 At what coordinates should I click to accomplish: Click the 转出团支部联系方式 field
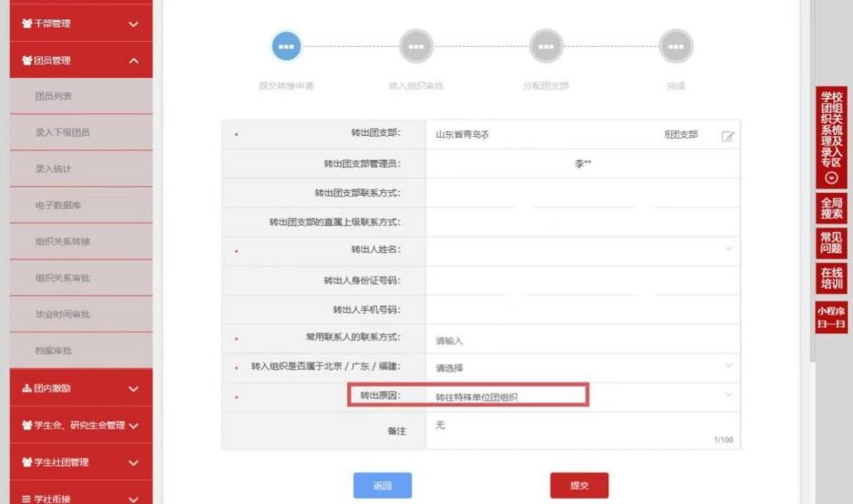click(583, 193)
